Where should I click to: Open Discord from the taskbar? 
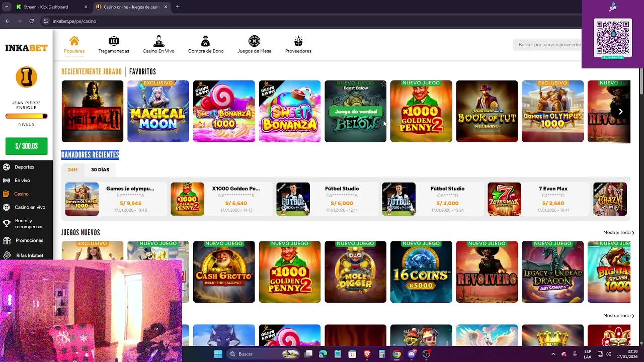click(x=412, y=354)
